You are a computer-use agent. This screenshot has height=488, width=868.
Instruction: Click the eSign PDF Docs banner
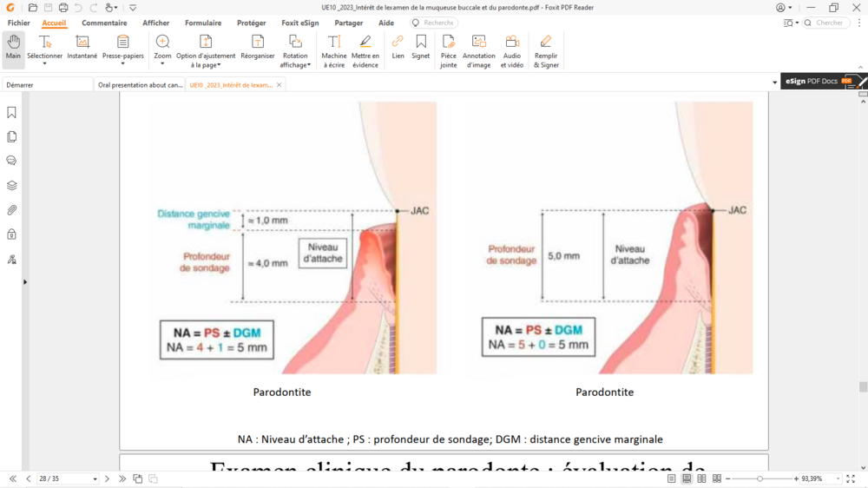(819, 81)
